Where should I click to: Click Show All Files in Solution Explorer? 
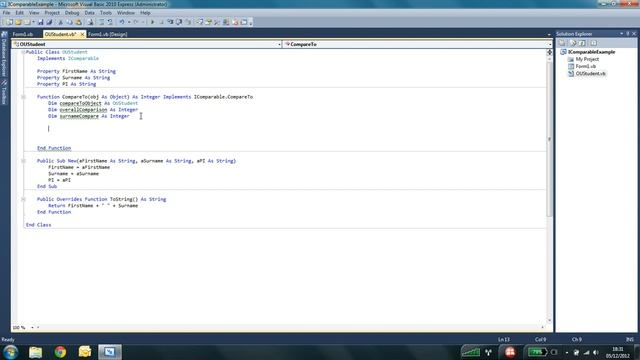pos(573,43)
